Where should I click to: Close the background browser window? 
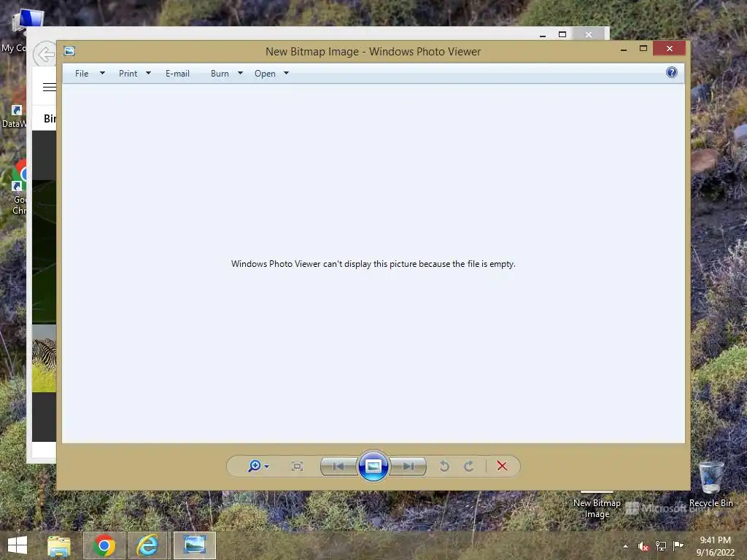589,34
